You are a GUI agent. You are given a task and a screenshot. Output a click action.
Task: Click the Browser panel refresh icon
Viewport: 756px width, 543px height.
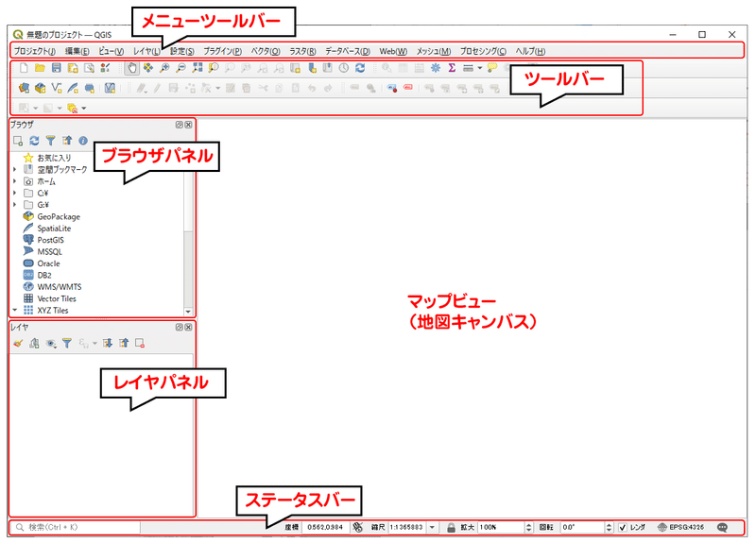34,141
